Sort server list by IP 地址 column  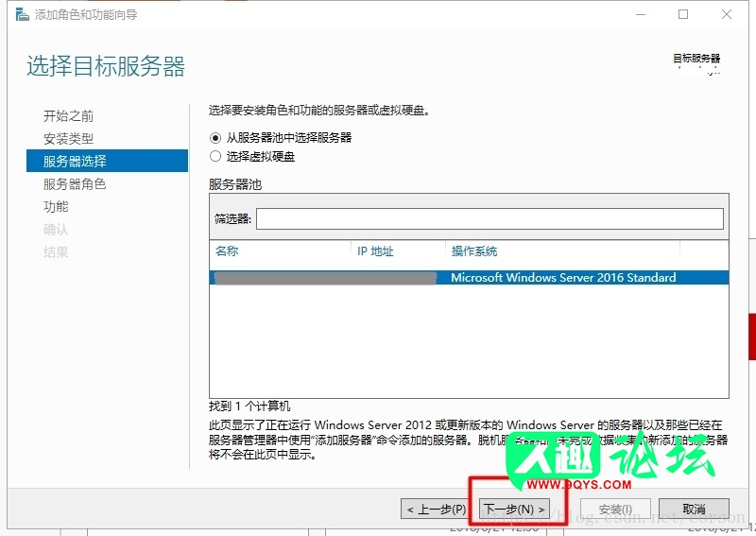click(x=375, y=251)
